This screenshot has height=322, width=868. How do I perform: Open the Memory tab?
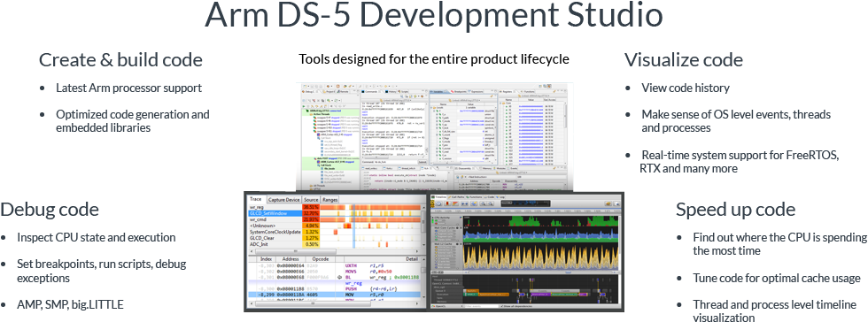pyautogui.click(x=485, y=168)
